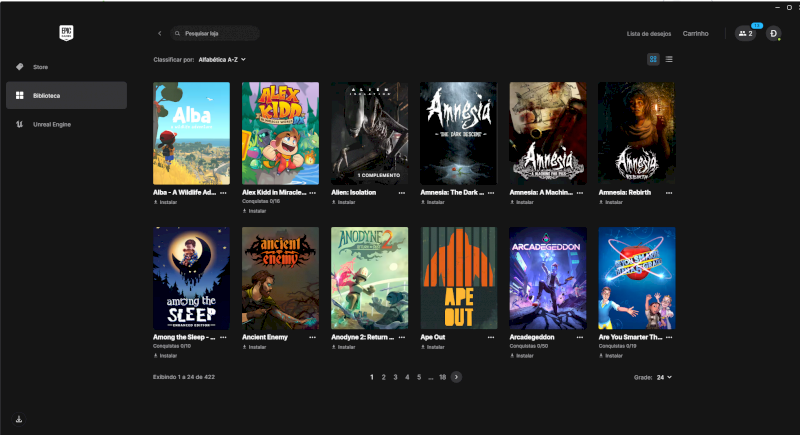The image size is (800, 435).
Task: Open Biblioteca in the sidebar
Action: pos(46,95)
